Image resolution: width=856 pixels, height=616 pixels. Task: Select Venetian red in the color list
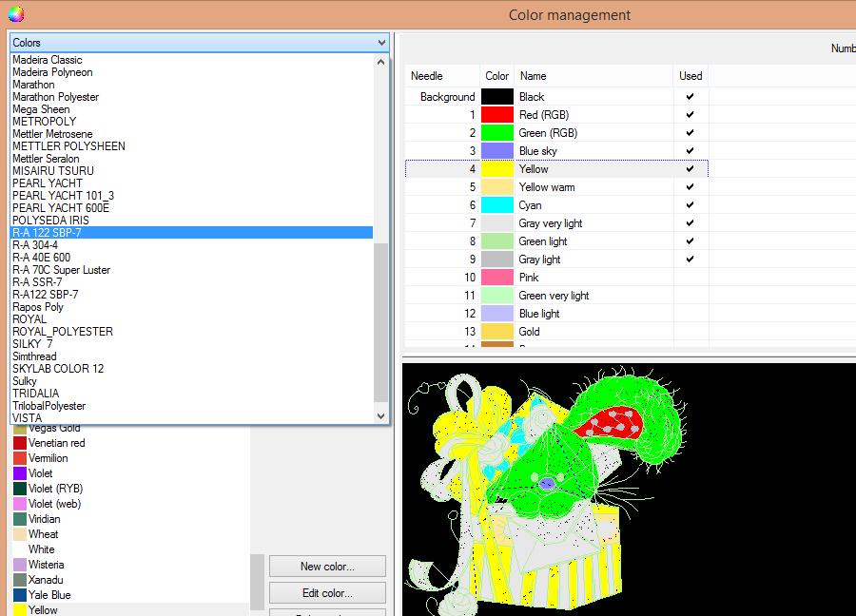click(56, 443)
